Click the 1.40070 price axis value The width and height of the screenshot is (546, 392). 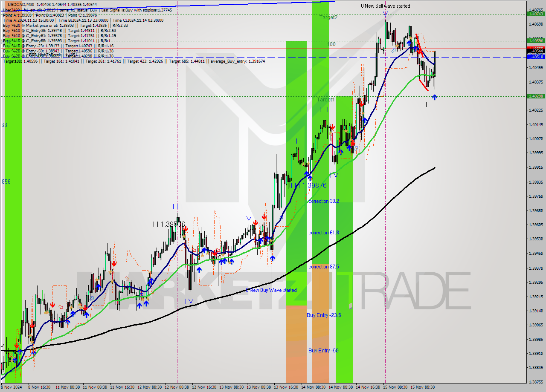535,138
